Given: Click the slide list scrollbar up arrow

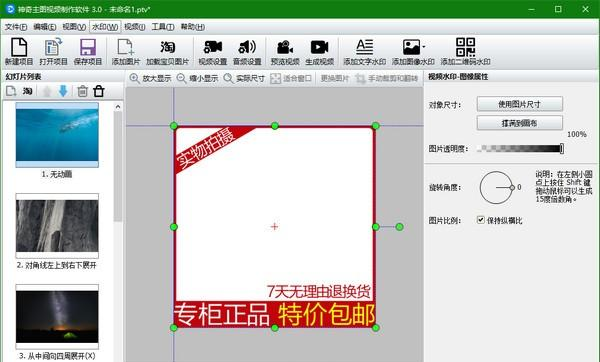Looking at the screenshot, I should [118, 107].
